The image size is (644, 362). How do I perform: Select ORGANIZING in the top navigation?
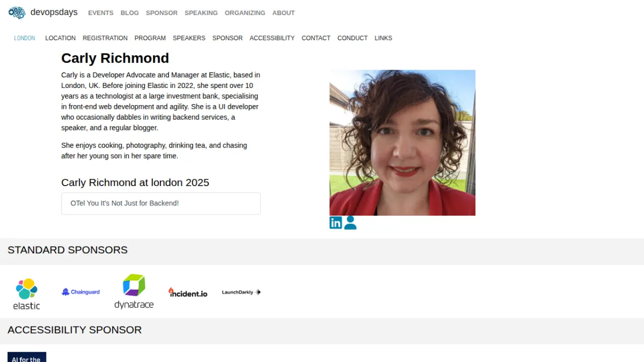point(245,13)
